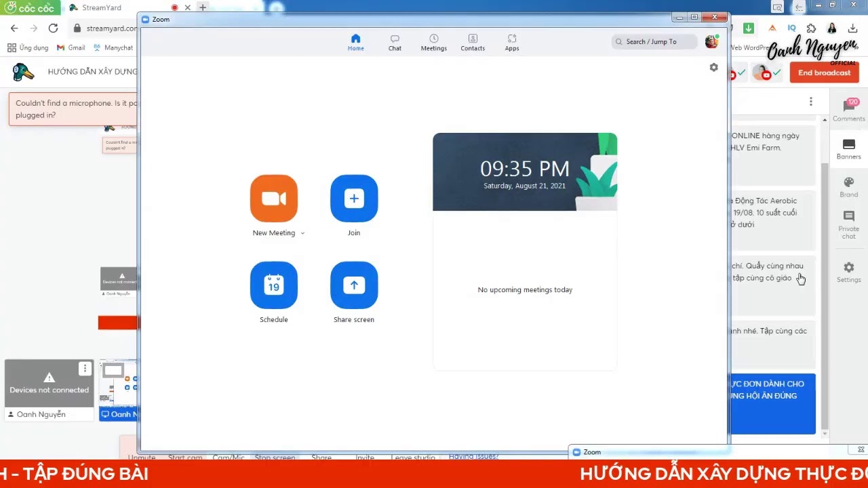868x488 pixels.
Task: Go back in Cốc Cốc browser
Action: tap(14, 28)
